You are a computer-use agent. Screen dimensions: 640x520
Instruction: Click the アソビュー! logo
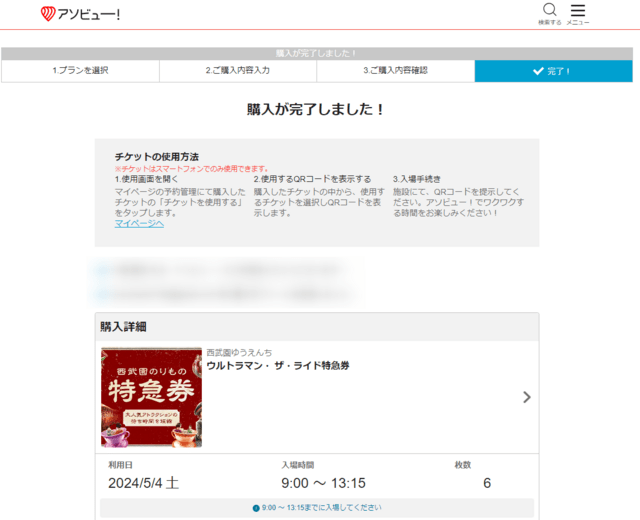click(80, 14)
